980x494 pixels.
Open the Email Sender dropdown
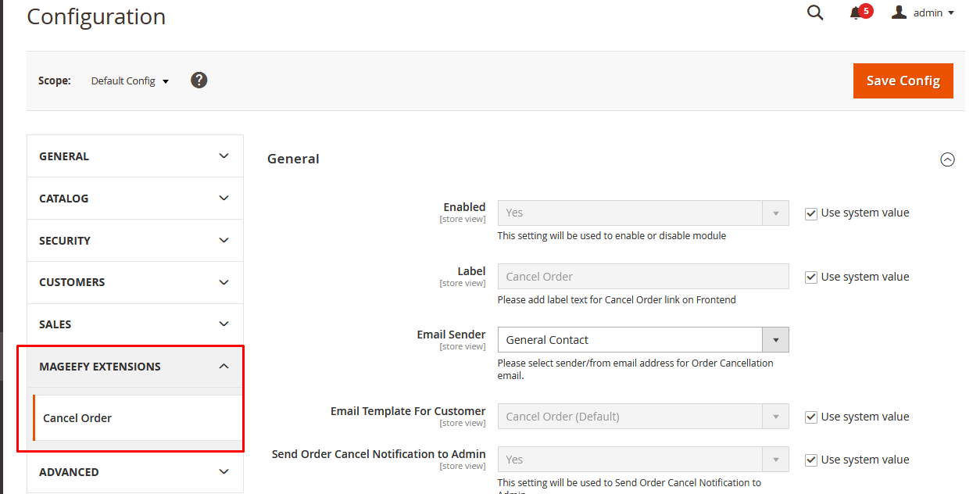[x=642, y=340]
